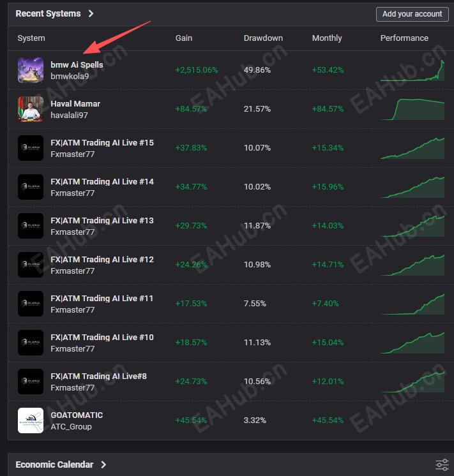View the Haval Mamar performance chart
The height and width of the screenshot is (476, 454).
click(x=412, y=109)
